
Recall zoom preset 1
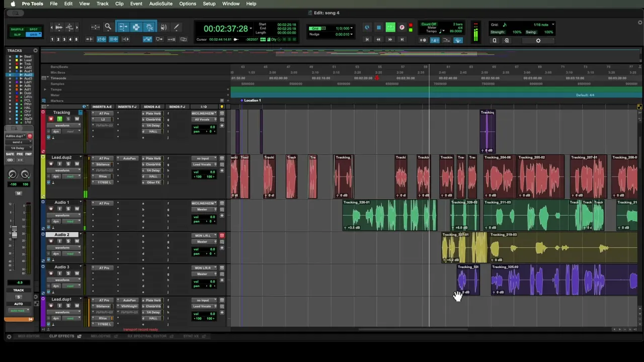tap(52, 39)
